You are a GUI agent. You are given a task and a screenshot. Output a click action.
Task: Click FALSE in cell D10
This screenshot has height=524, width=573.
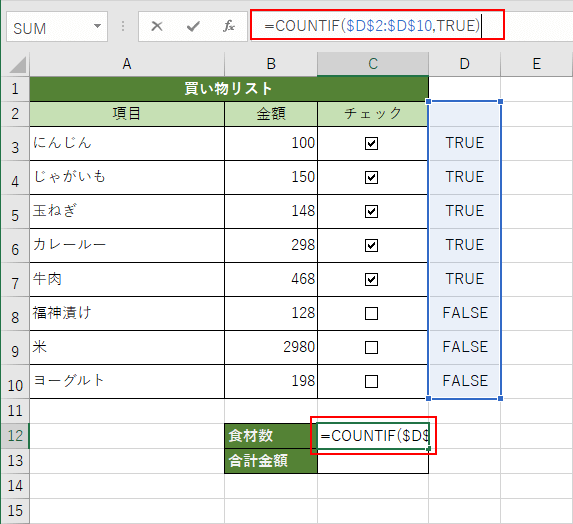coord(465,381)
